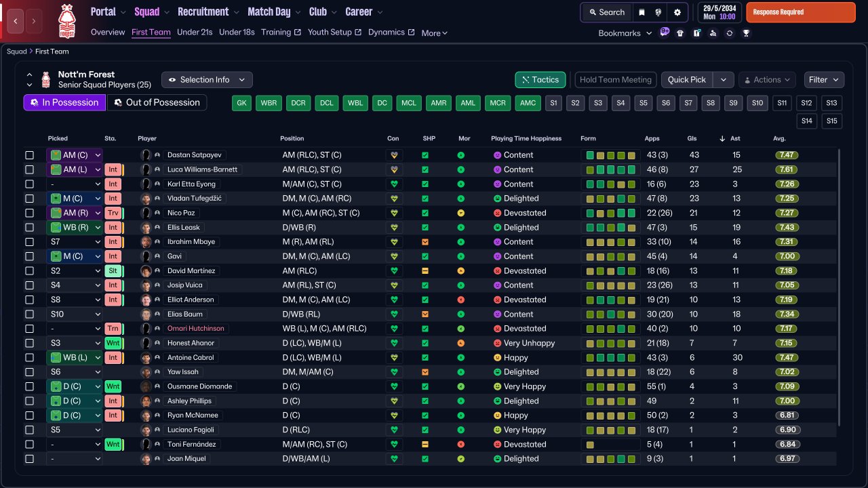The height and width of the screenshot is (488, 868).
Task: Select the checkbox for Karl Etta Eyong
Action: click(x=29, y=184)
